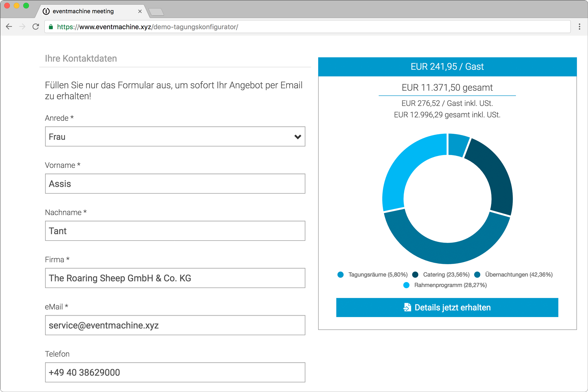This screenshot has width=588, height=392.
Task: Open the browser three-dot menu
Action: coord(579,27)
